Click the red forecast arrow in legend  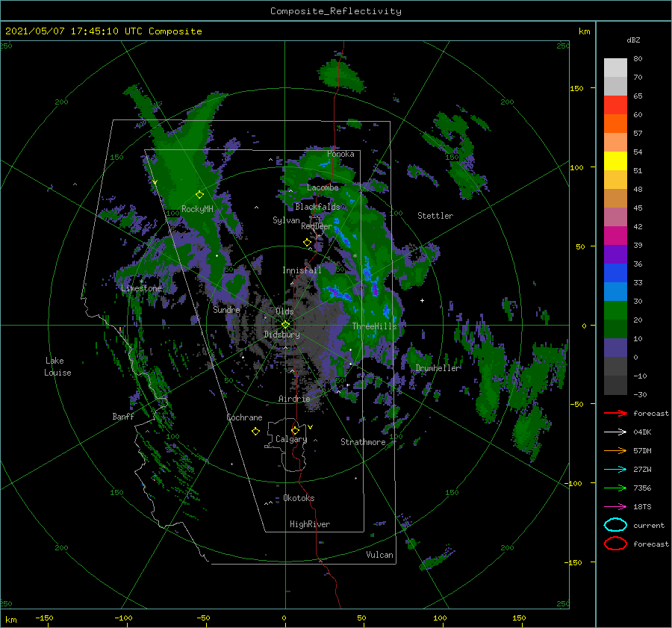615,413
